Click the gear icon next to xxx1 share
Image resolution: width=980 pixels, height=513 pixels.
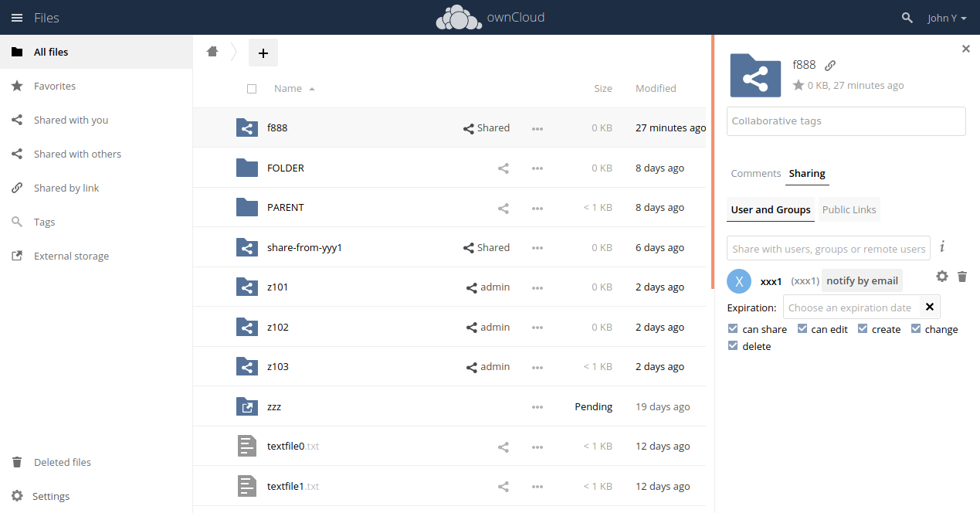click(941, 276)
